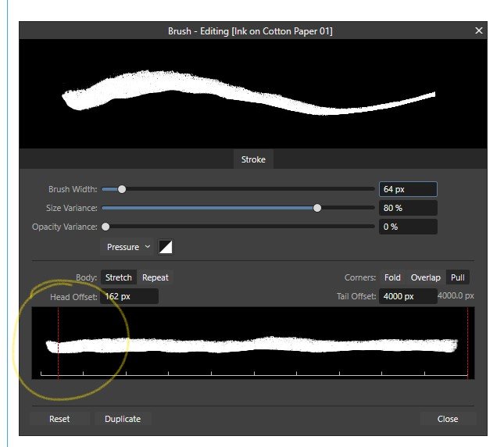
Task: Open the pressure curve profile swatch
Action: 166,247
